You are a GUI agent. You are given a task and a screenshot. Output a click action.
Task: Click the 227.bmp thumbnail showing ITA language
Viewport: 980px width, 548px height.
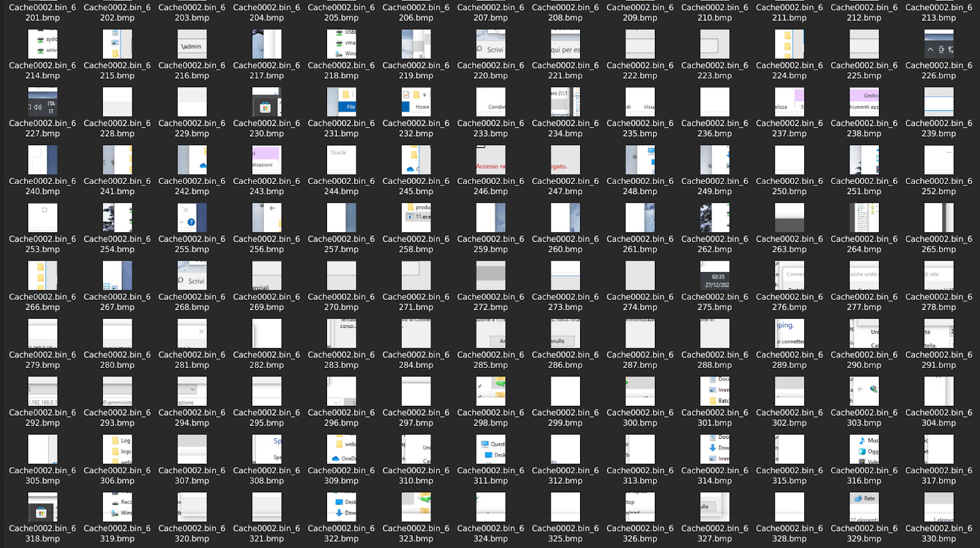tap(42, 102)
